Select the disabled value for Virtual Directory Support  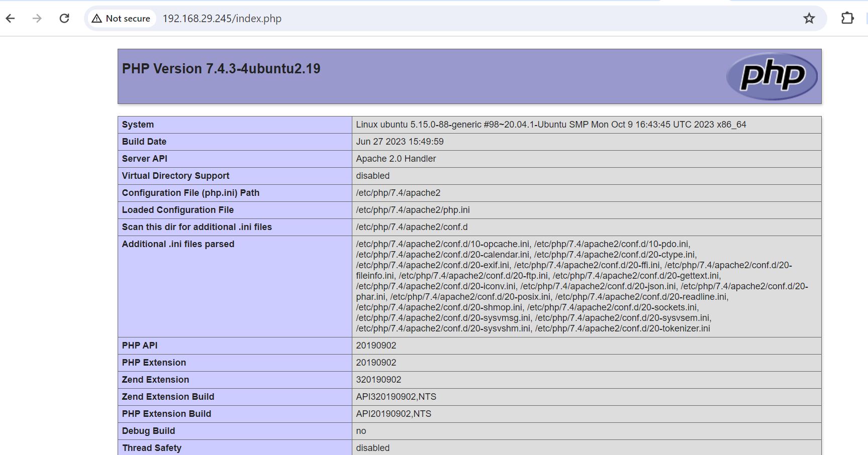click(373, 176)
